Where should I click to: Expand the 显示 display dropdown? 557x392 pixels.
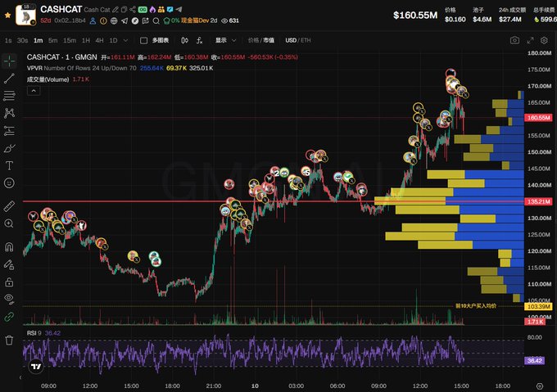(x=225, y=40)
